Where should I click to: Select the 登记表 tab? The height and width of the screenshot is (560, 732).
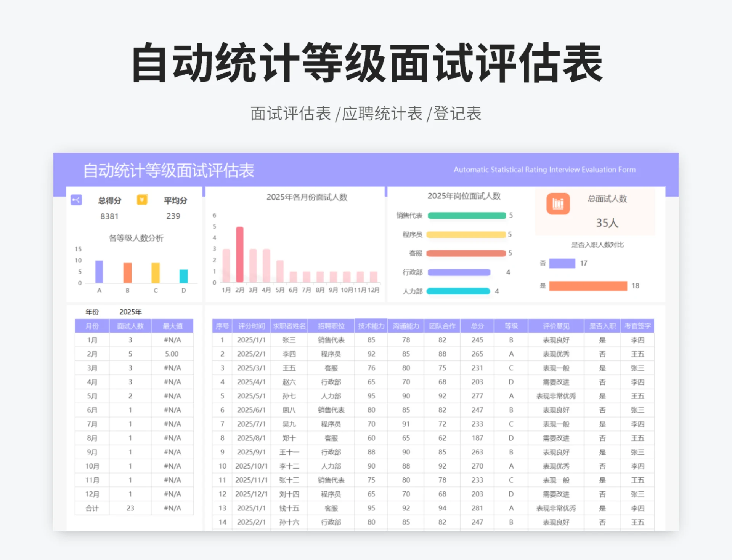pos(457,112)
